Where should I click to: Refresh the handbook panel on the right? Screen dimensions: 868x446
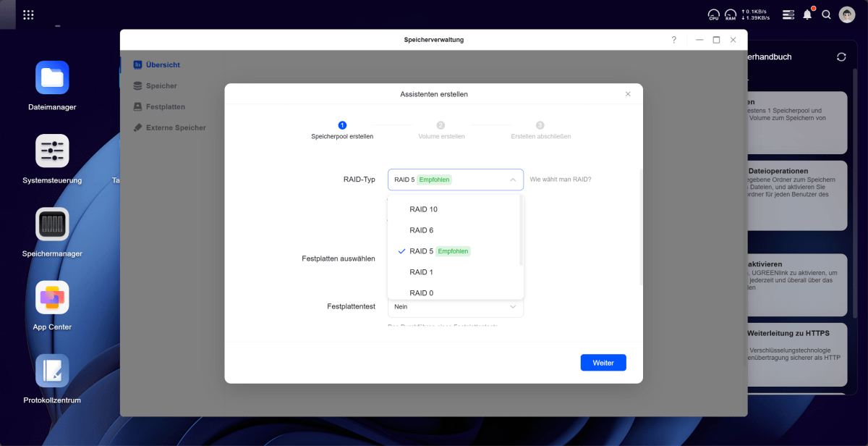point(841,56)
